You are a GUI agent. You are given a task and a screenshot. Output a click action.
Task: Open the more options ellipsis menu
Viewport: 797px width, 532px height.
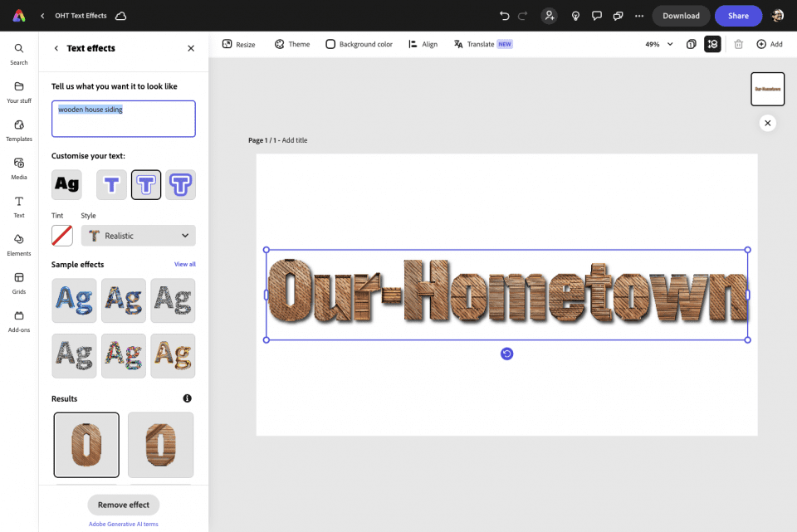point(638,14)
